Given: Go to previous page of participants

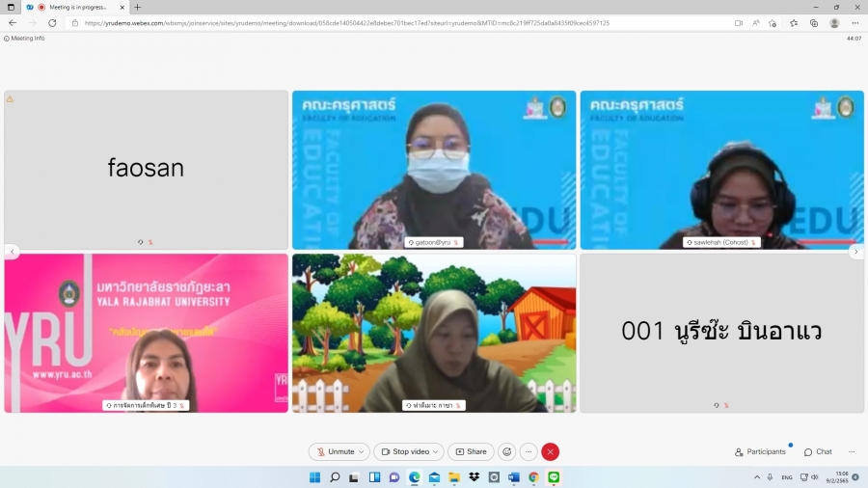Looking at the screenshot, I should click(x=12, y=252).
